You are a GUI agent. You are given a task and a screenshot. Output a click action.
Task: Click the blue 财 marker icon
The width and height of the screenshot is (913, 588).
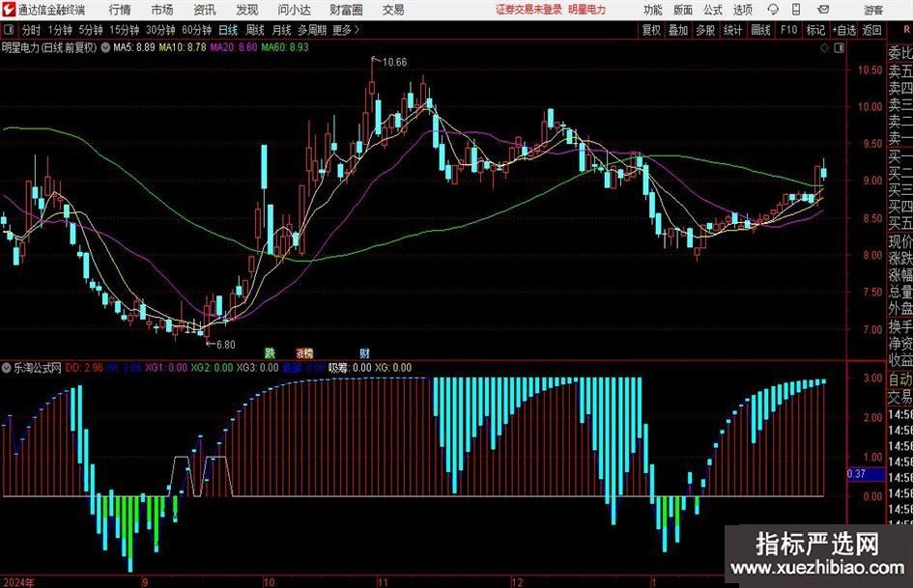364,352
